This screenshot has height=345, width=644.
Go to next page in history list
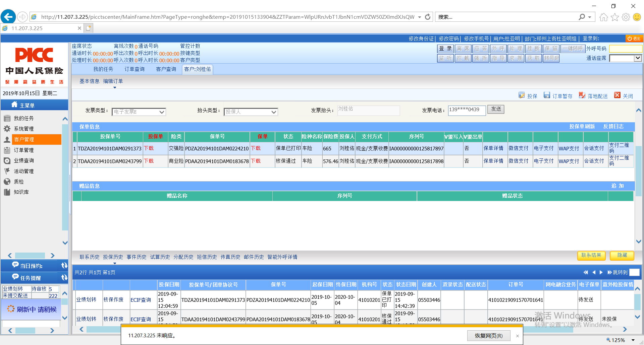pyautogui.click(x=601, y=272)
